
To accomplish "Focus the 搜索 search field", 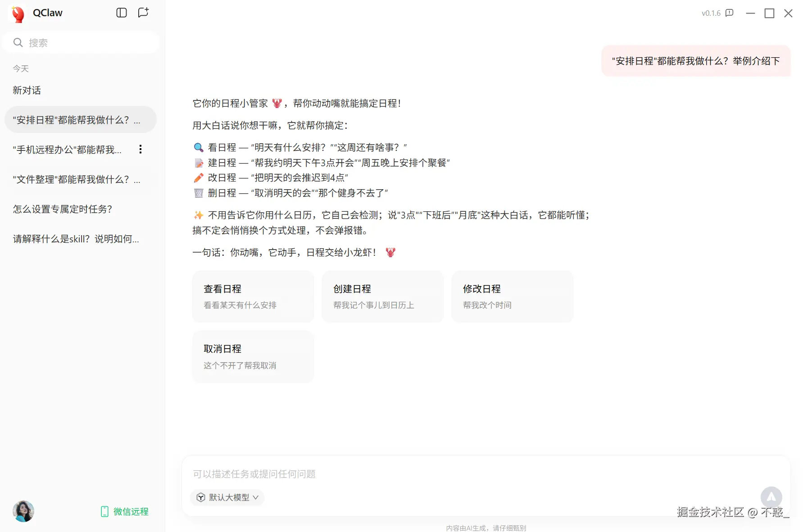I will [x=81, y=43].
